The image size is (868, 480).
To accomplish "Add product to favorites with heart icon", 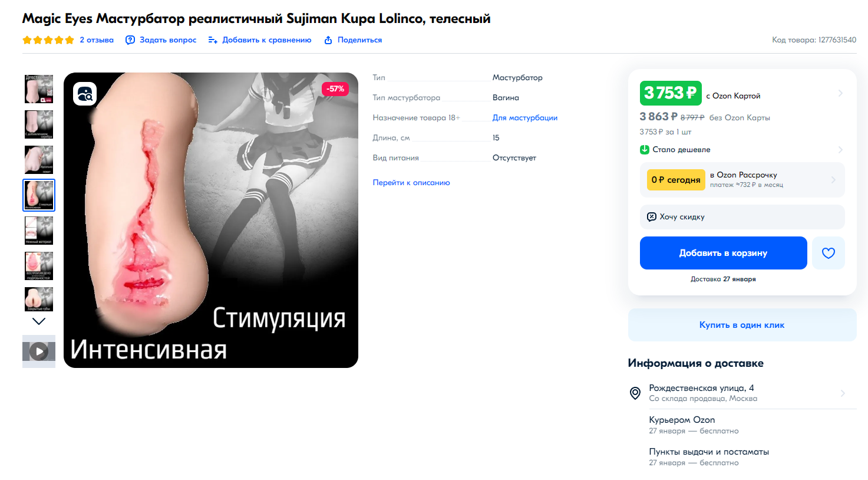I will 829,253.
